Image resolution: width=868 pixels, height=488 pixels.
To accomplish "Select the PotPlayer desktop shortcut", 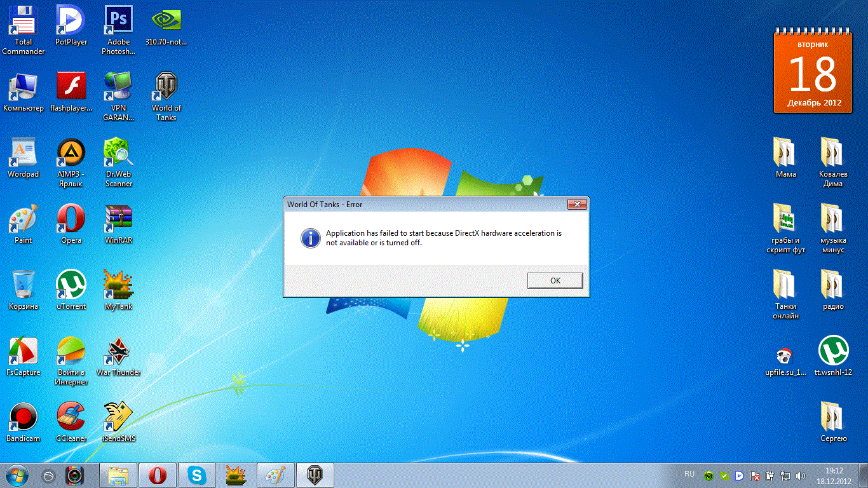I will click(71, 25).
